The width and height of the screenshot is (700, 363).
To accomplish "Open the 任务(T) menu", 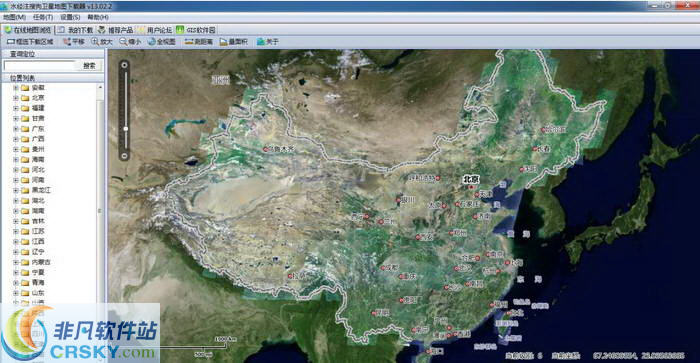I will [43, 17].
